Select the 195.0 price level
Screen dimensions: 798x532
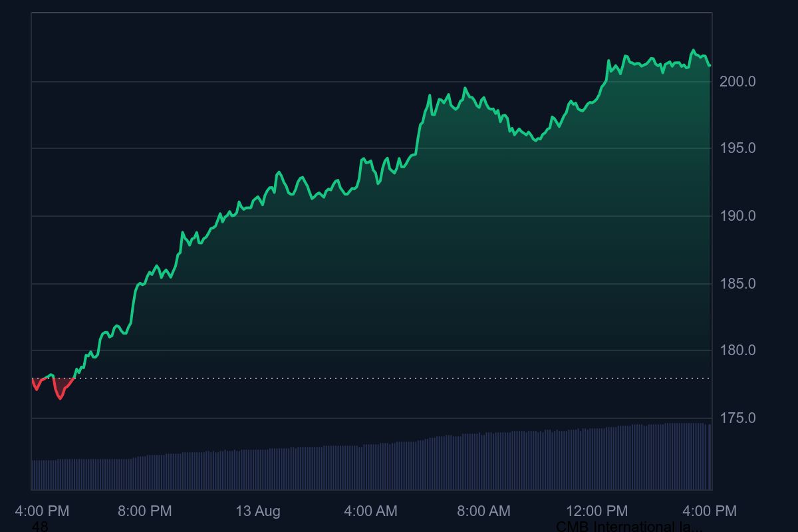pos(740,147)
